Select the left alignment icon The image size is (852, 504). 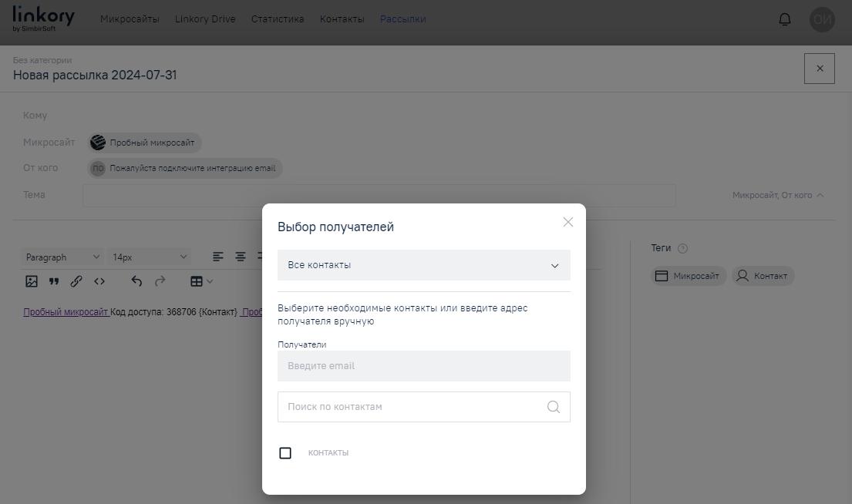(217, 257)
